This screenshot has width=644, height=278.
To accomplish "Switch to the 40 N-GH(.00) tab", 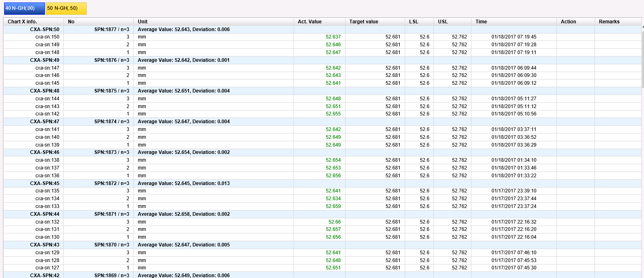I will pyautogui.click(x=24, y=8).
